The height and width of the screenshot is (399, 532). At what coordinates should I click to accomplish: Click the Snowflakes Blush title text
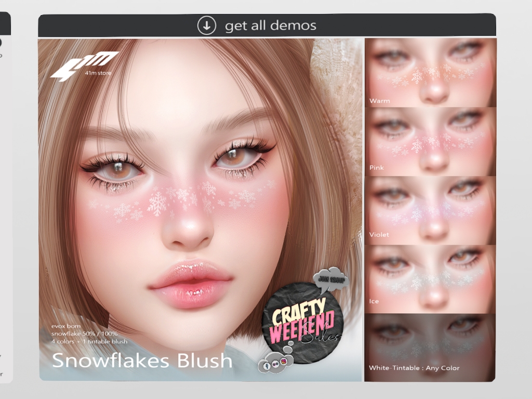pyautogui.click(x=142, y=360)
